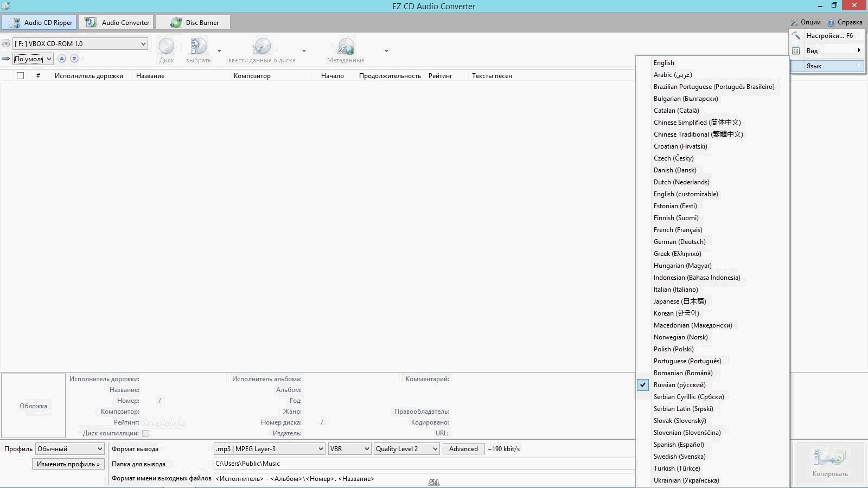
Task: Sort by Исполнитель дорожки column header
Action: point(89,76)
